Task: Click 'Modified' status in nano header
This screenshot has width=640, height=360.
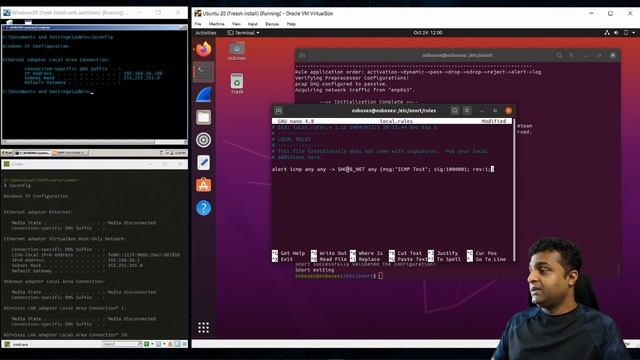Action: click(493, 121)
